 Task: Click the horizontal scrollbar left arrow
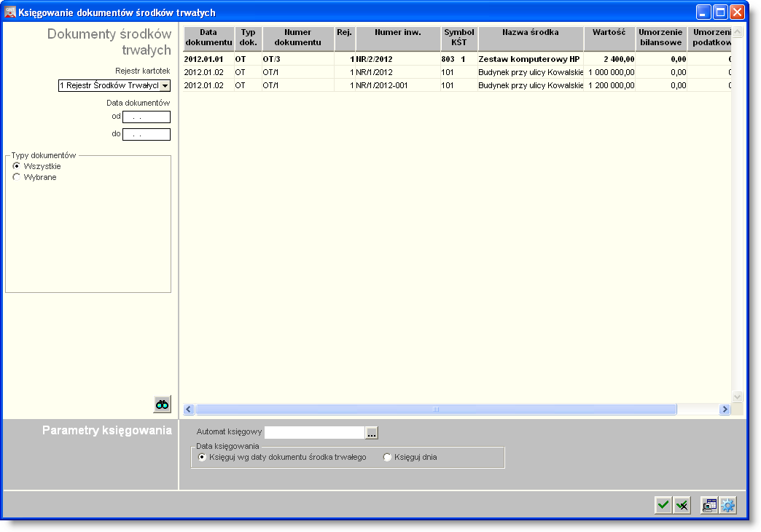[x=190, y=410]
